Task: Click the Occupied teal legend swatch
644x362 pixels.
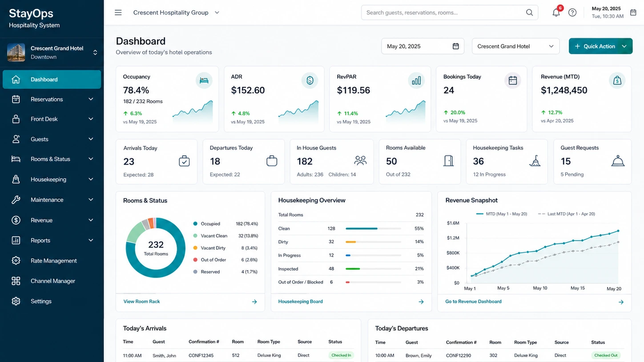Action: click(x=195, y=224)
